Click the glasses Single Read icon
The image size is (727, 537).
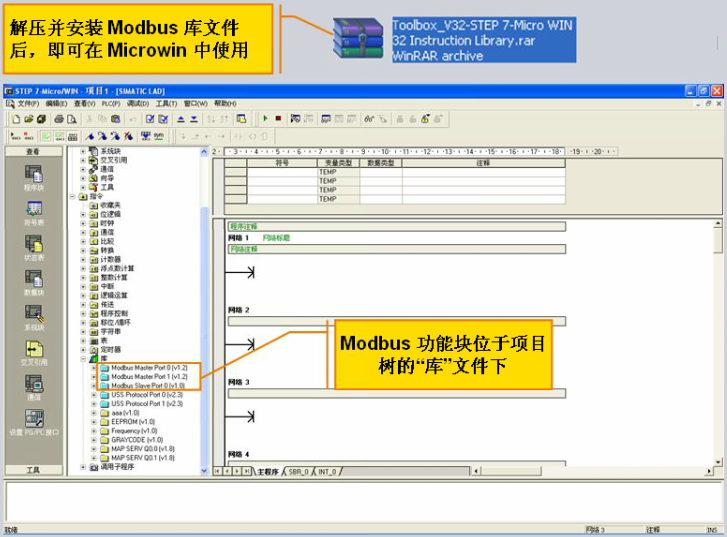click(x=369, y=119)
